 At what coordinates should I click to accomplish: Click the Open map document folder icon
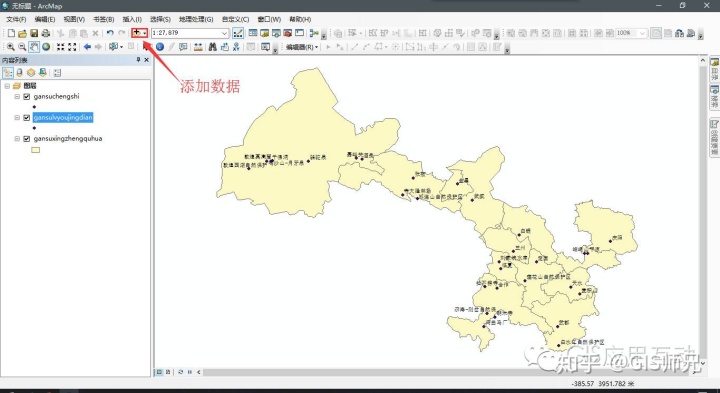tap(22, 33)
